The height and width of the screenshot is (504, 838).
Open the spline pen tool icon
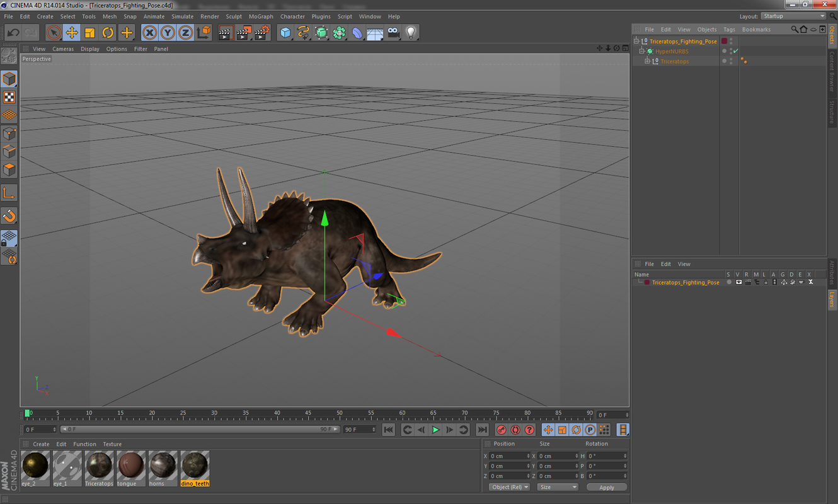tap(304, 32)
